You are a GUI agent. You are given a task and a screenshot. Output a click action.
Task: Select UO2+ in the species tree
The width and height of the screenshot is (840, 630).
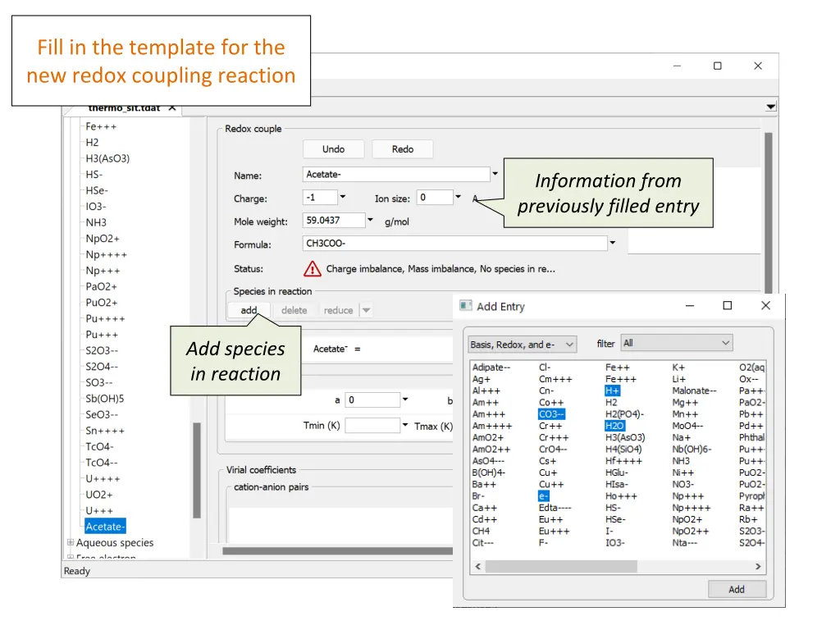[x=99, y=495]
